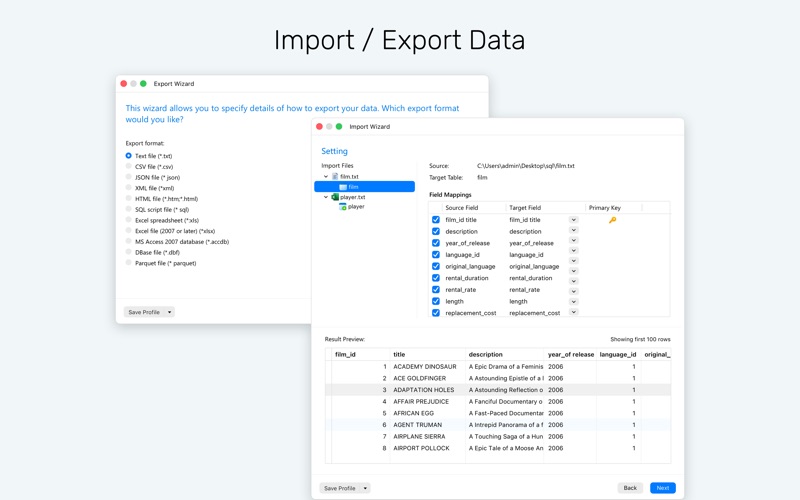Click the language_id column header in preview
800x500 pixels.
(x=618, y=354)
